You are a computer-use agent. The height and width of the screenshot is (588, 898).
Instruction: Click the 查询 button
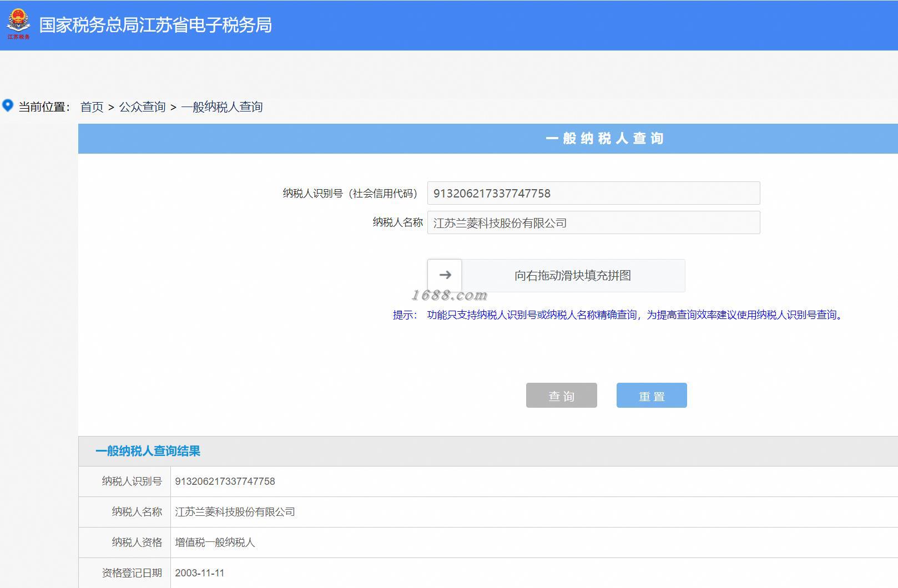tap(561, 396)
